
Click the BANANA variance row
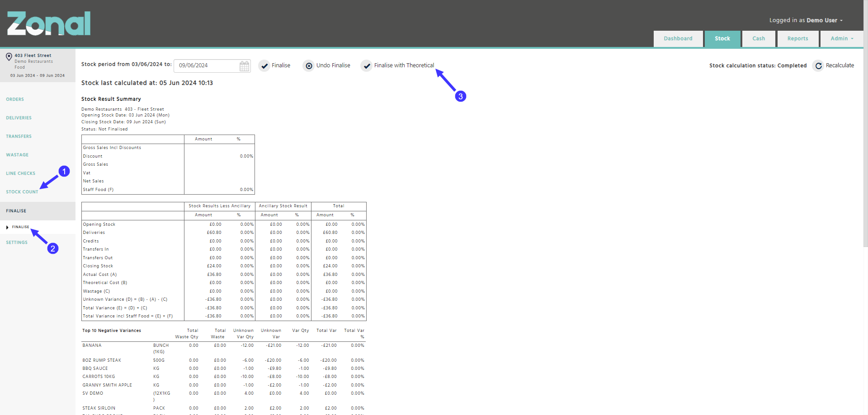point(223,348)
